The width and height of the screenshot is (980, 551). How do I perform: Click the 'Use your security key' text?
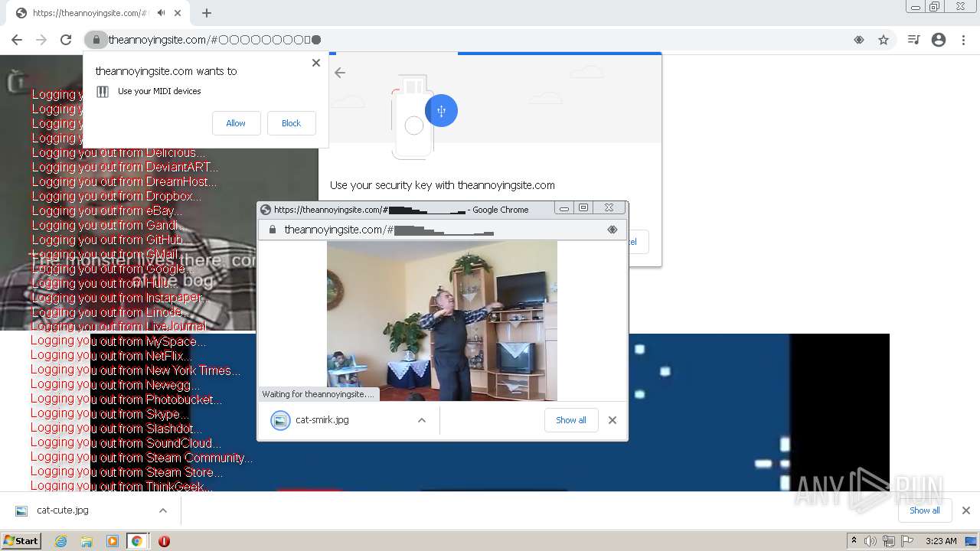point(442,185)
